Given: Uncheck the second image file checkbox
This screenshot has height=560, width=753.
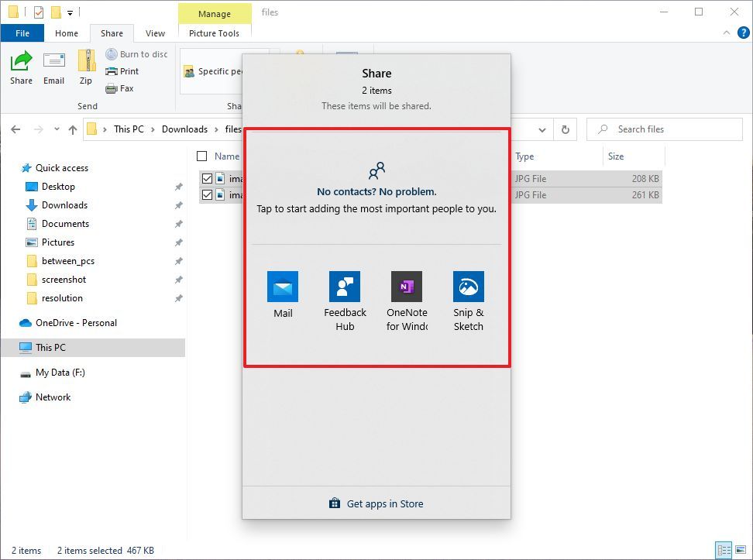Looking at the screenshot, I should coord(207,194).
